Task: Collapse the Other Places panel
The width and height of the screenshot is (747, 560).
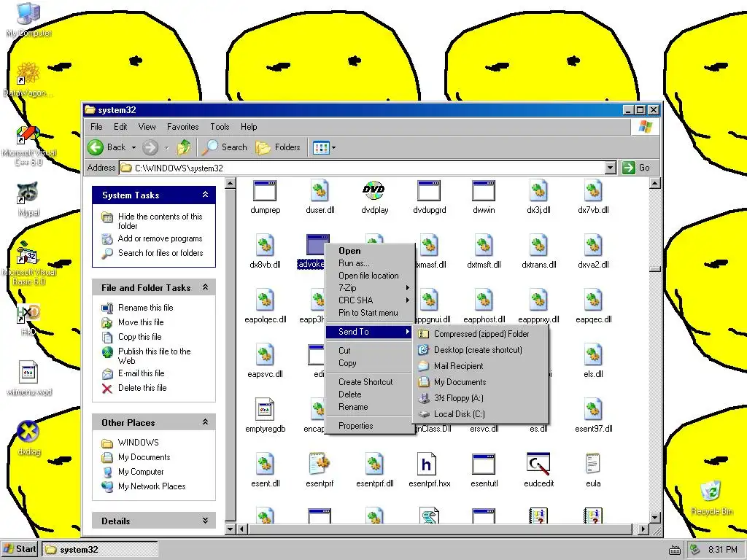Action: click(x=205, y=421)
